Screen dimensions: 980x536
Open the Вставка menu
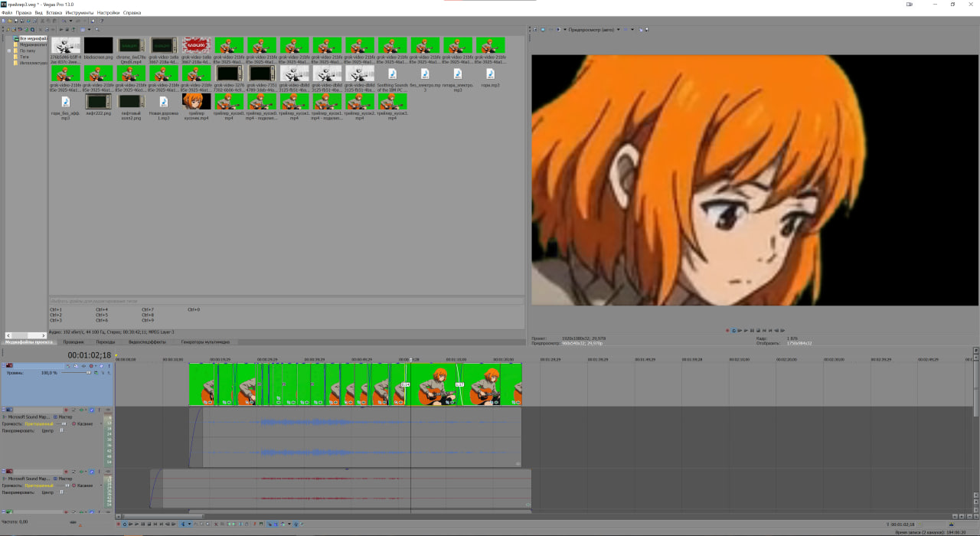click(54, 13)
